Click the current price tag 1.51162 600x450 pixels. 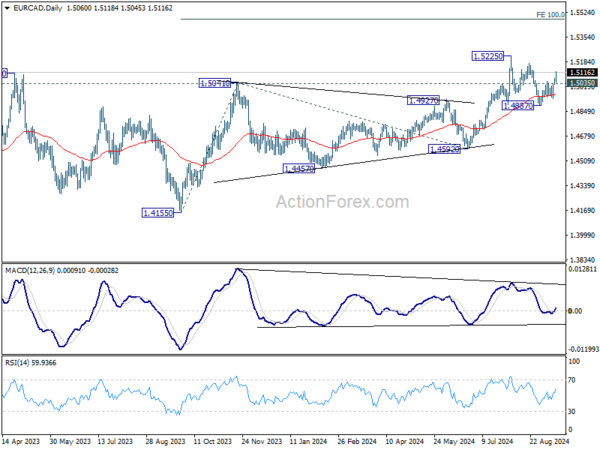pyautogui.click(x=582, y=72)
